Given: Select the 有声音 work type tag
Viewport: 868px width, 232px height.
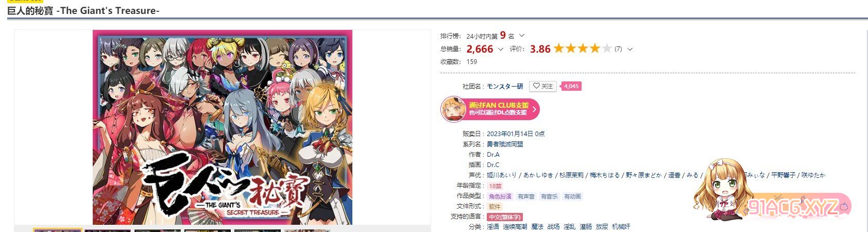Looking at the screenshot, I should (526, 196).
